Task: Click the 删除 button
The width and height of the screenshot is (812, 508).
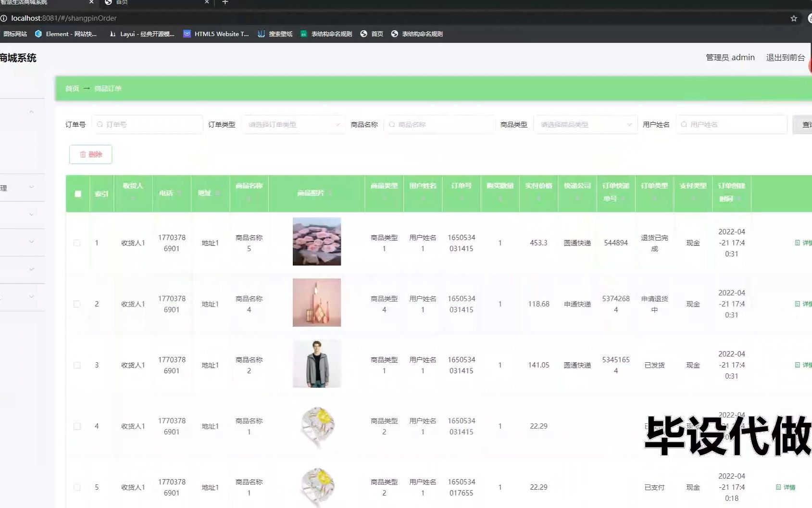Action: [91, 154]
